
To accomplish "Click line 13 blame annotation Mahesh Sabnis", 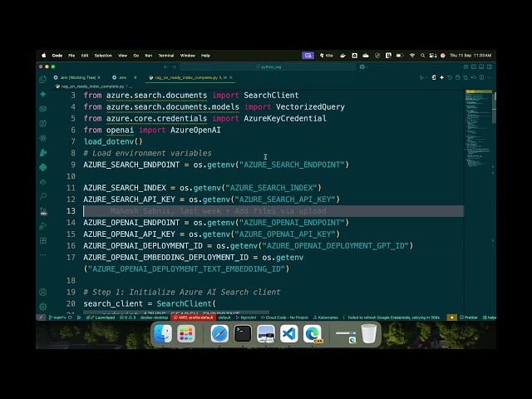I will click(x=218, y=211).
